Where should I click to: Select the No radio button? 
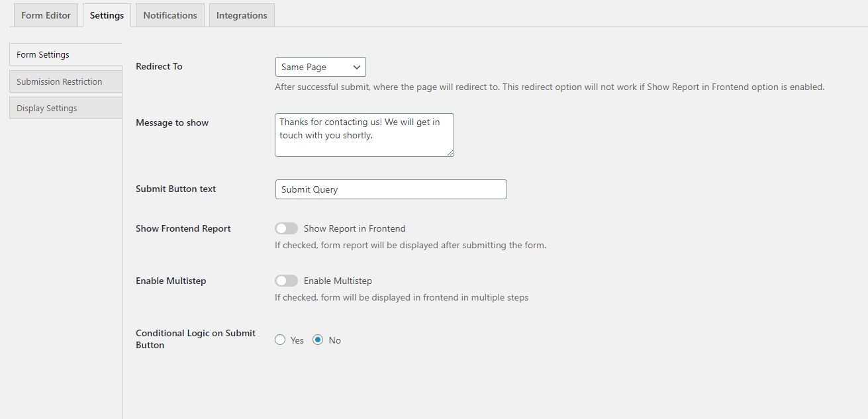coord(318,339)
